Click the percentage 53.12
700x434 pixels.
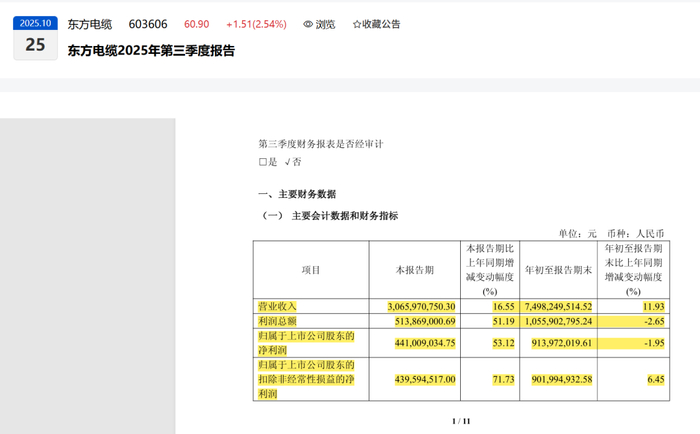pos(504,343)
